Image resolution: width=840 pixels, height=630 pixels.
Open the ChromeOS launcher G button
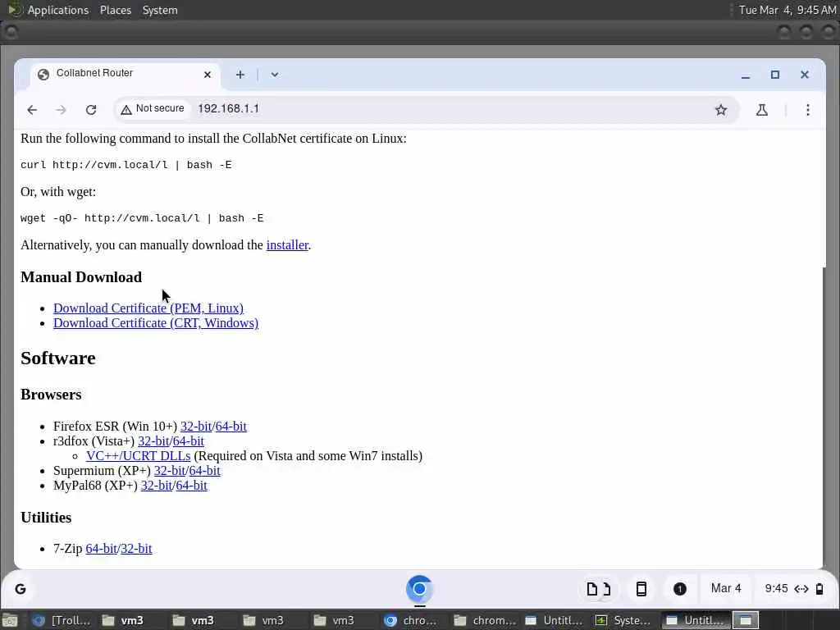[x=21, y=589]
